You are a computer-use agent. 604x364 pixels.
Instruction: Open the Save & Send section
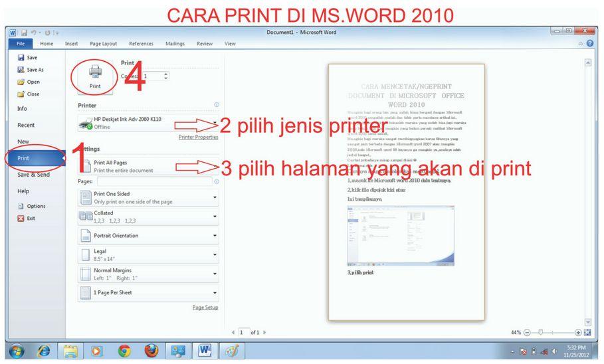pyautogui.click(x=33, y=175)
